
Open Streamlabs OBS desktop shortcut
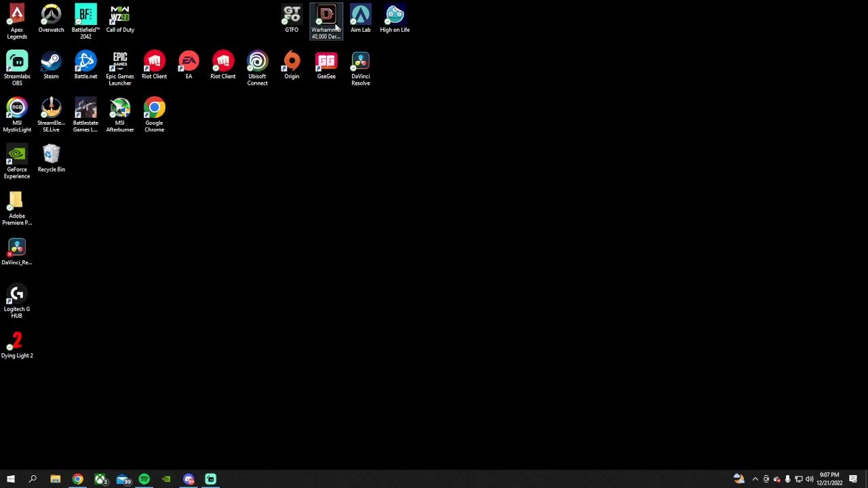17,68
